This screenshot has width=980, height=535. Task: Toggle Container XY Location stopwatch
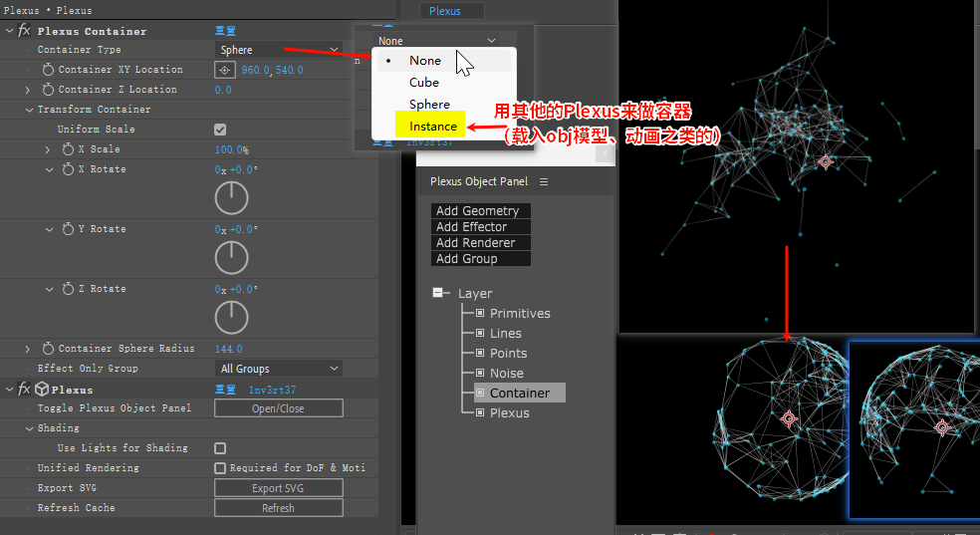(48, 70)
